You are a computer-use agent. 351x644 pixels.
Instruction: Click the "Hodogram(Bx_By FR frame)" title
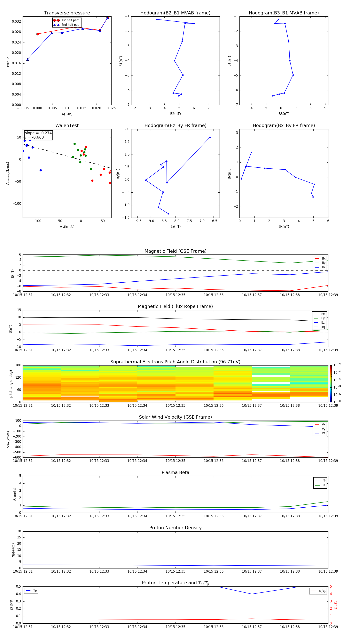click(x=284, y=125)
